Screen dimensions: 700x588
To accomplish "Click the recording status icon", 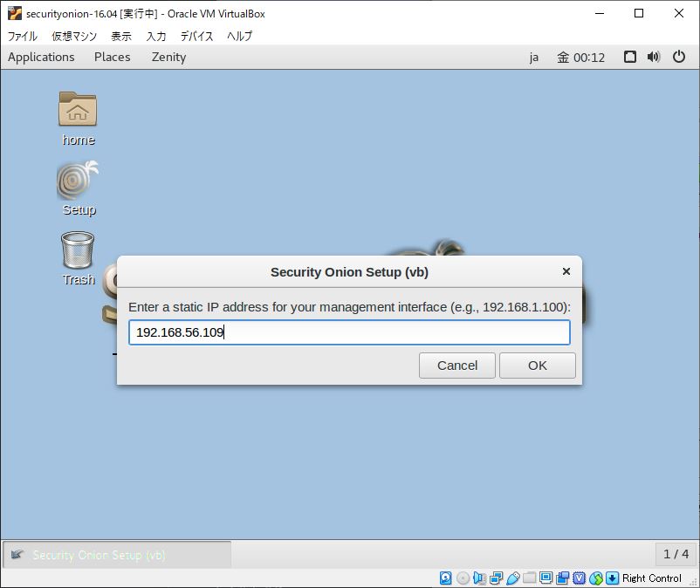I will pyautogui.click(x=562, y=578).
